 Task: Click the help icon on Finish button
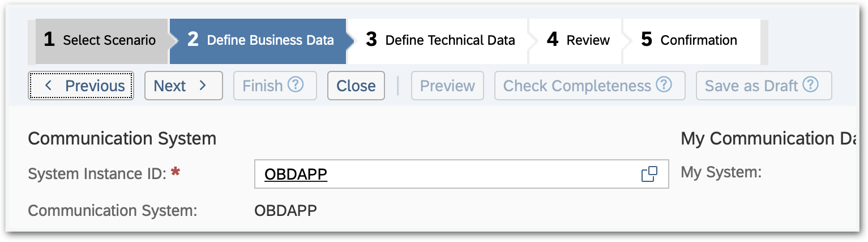[x=296, y=85]
